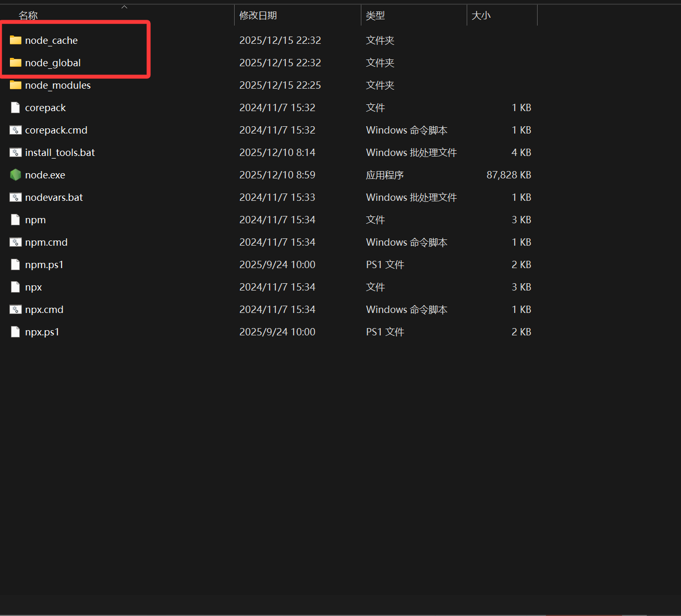The image size is (681, 616).
Task: Click the date 2025/12/10 8:14
Action: pos(277,152)
